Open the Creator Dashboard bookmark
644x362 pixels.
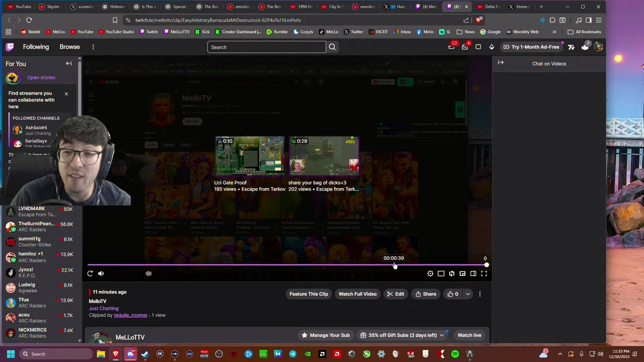click(x=238, y=32)
